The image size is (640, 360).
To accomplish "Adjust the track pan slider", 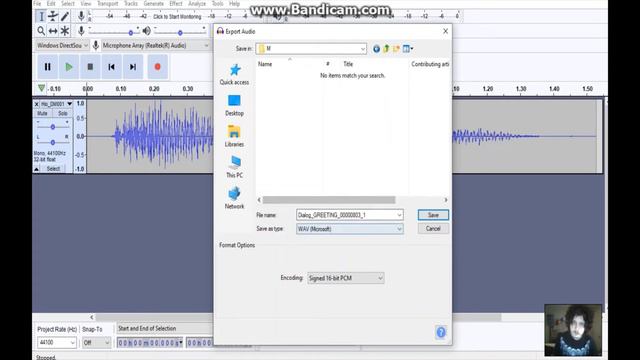I will coord(53,142).
